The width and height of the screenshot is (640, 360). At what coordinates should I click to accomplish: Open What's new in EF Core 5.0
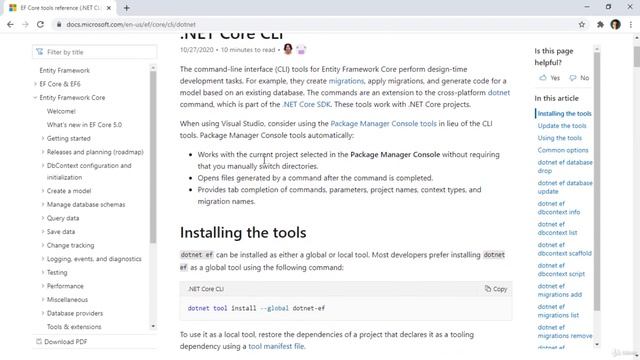coord(84,125)
